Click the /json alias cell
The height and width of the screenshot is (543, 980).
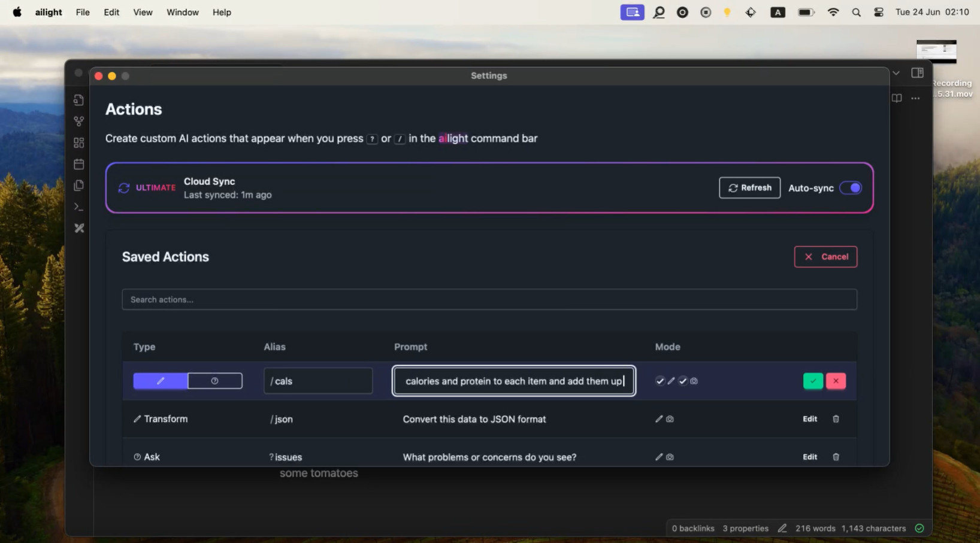pos(282,419)
